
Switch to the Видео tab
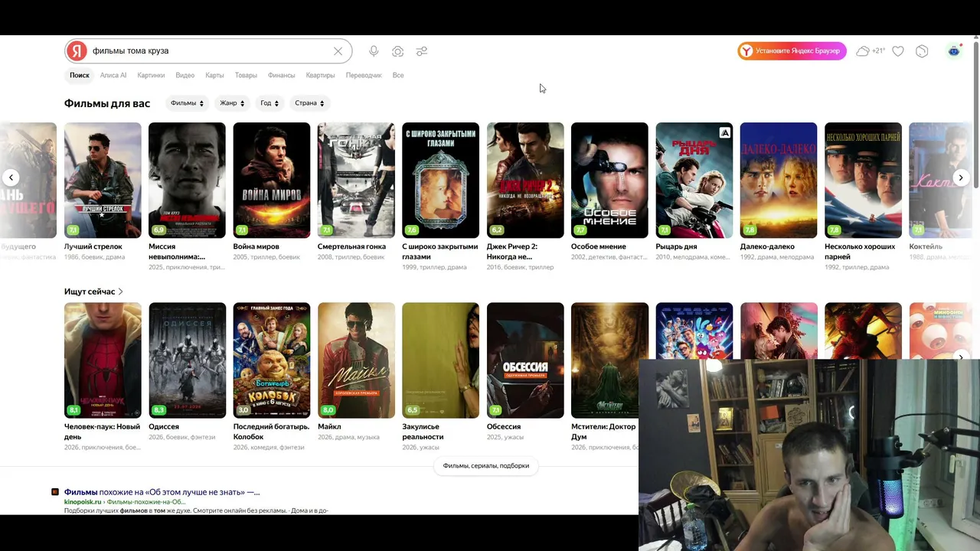click(185, 75)
